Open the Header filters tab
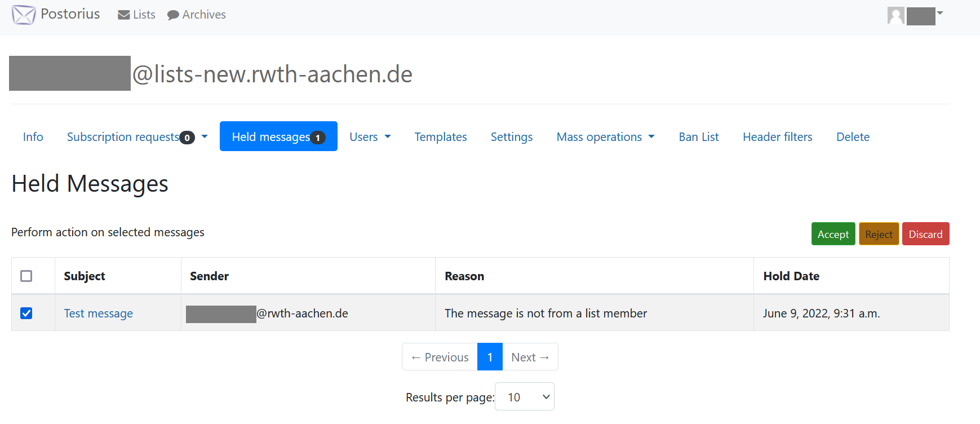The width and height of the screenshot is (980, 424). click(777, 137)
